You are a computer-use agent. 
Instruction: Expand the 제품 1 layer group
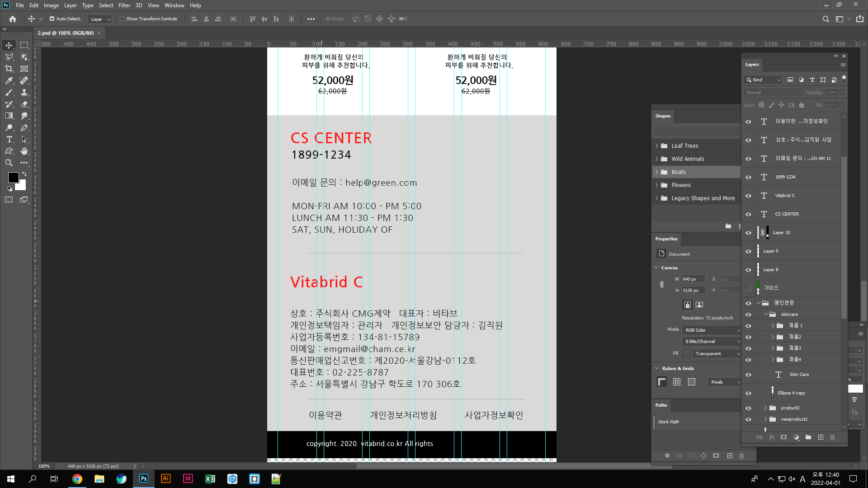(773, 326)
